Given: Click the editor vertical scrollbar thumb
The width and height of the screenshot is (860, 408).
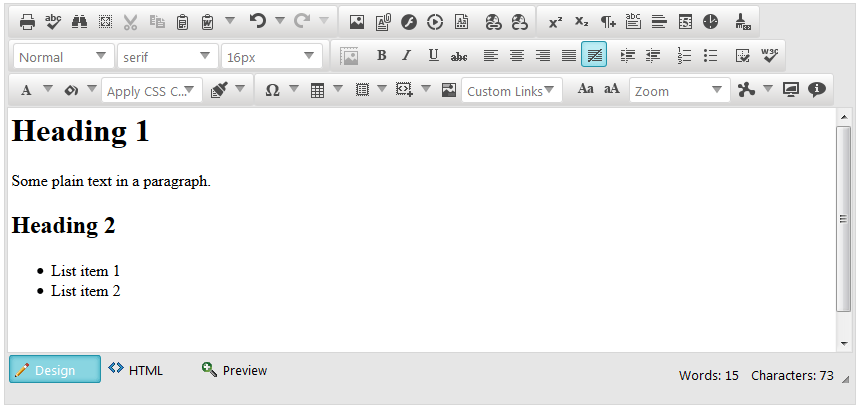Looking at the screenshot, I should click(844, 219).
